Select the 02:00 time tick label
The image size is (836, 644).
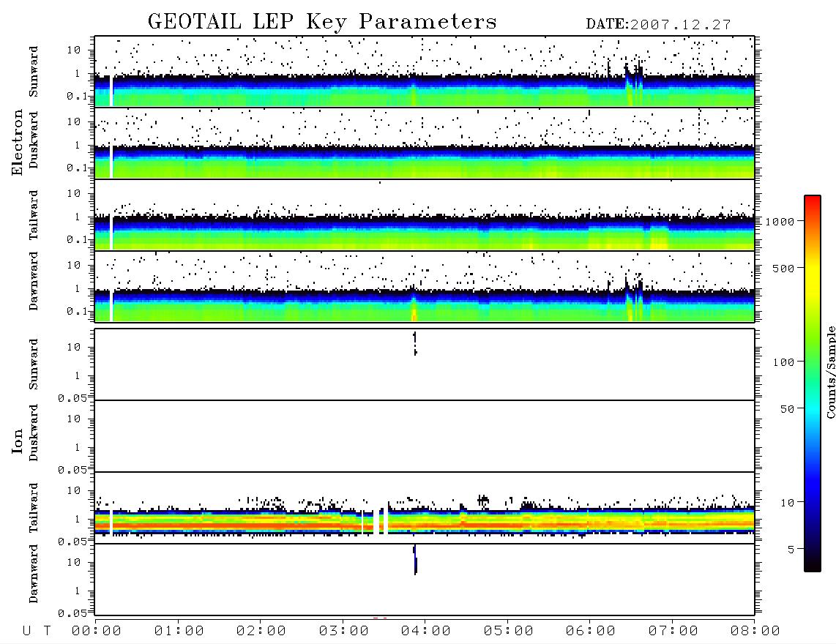point(261,632)
